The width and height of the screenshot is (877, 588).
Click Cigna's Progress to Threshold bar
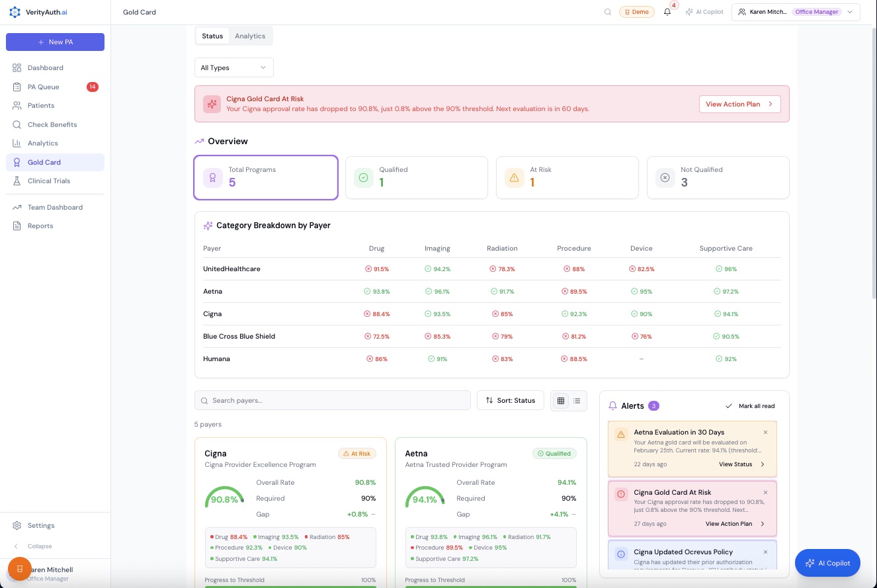pyautogui.click(x=291, y=587)
